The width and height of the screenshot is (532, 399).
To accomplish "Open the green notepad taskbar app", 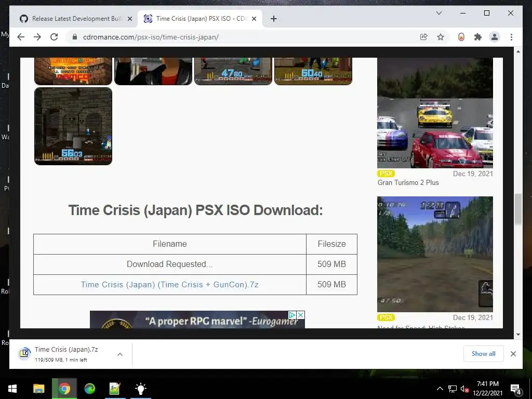I will (x=115, y=389).
